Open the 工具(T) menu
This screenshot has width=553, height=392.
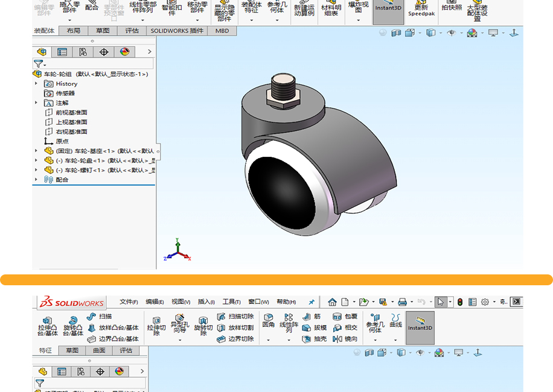pyautogui.click(x=231, y=302)
